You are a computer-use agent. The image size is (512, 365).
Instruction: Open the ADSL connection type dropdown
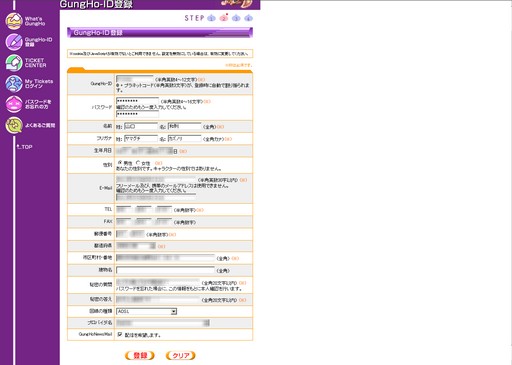[x=146, y=311]
